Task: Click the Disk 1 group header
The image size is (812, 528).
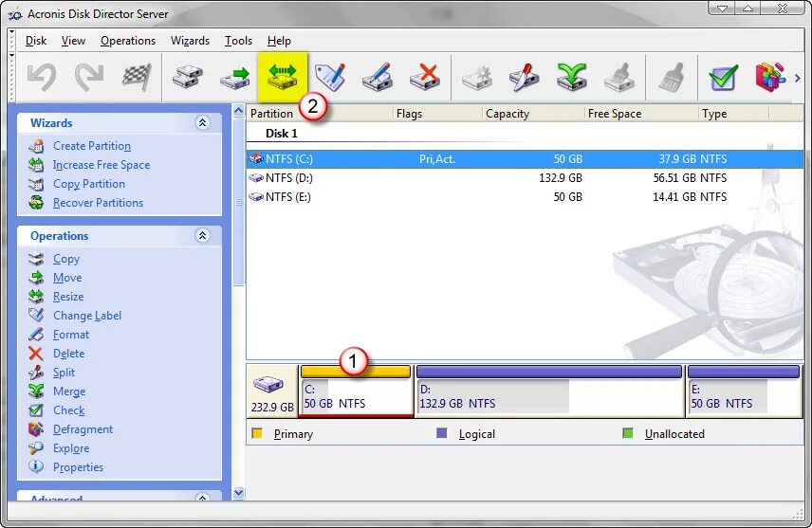Action: coord(281,134)
